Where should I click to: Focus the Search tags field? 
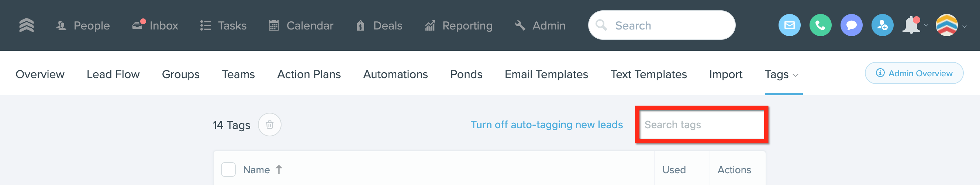[701, 125]
